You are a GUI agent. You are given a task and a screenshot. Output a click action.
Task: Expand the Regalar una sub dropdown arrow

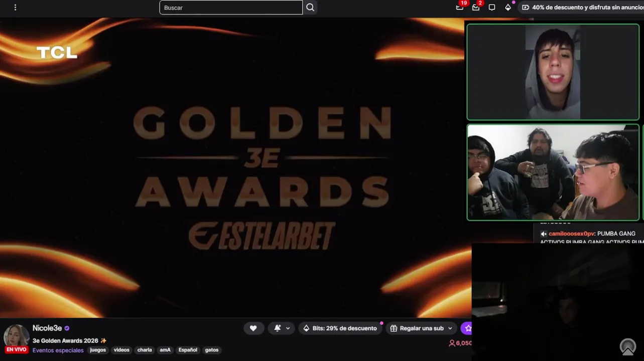click(x=450, y=328)
